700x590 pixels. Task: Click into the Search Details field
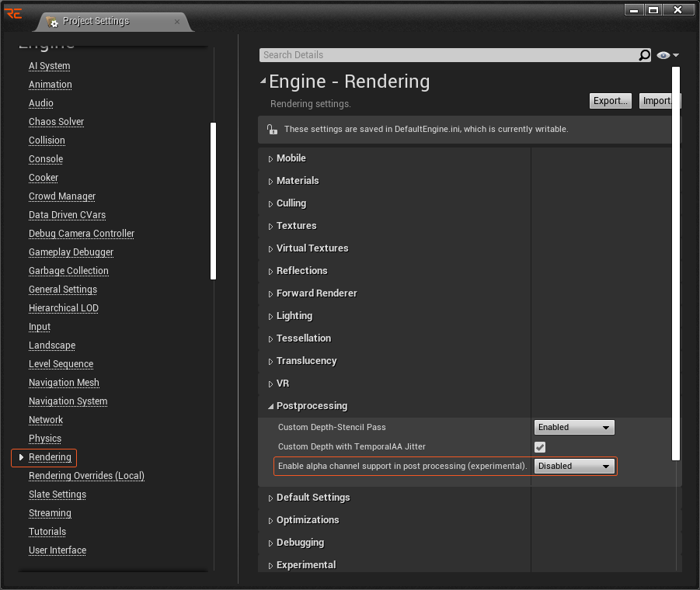tap(447, 55)
